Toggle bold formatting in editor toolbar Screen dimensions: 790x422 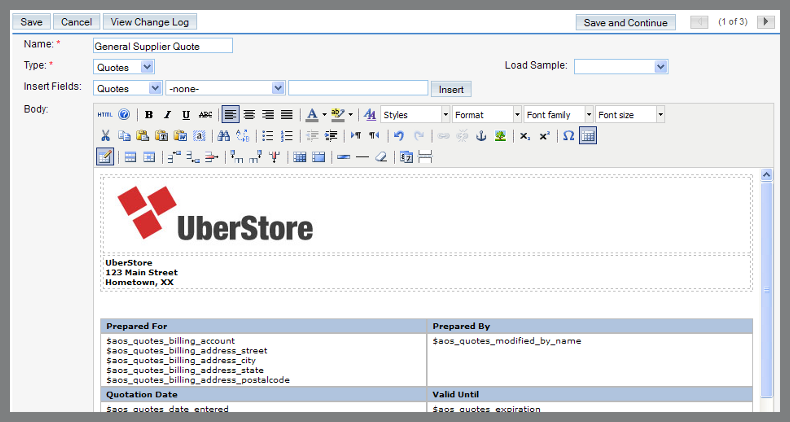tap(149, 115)
